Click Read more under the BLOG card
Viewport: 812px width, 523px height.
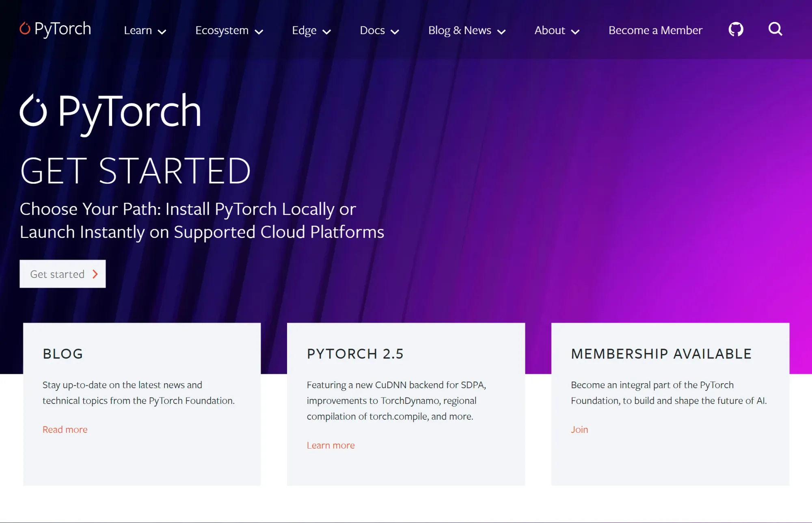coord(65,429)
